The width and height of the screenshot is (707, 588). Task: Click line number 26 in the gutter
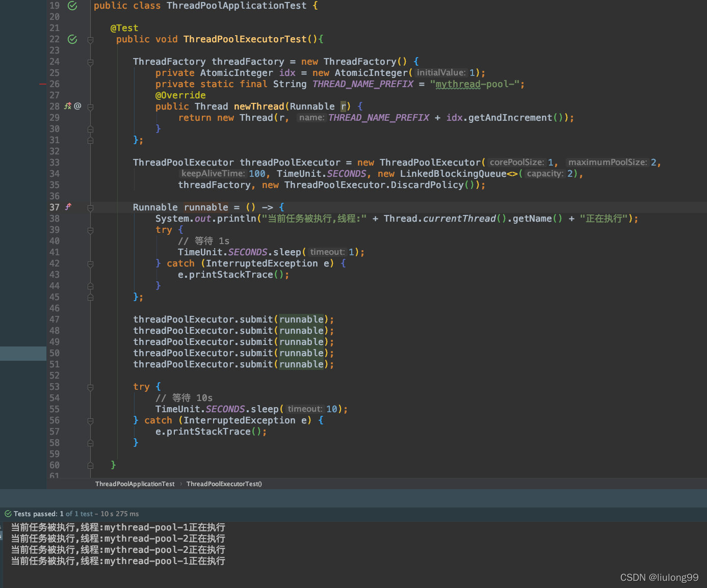tap(55, 84)
